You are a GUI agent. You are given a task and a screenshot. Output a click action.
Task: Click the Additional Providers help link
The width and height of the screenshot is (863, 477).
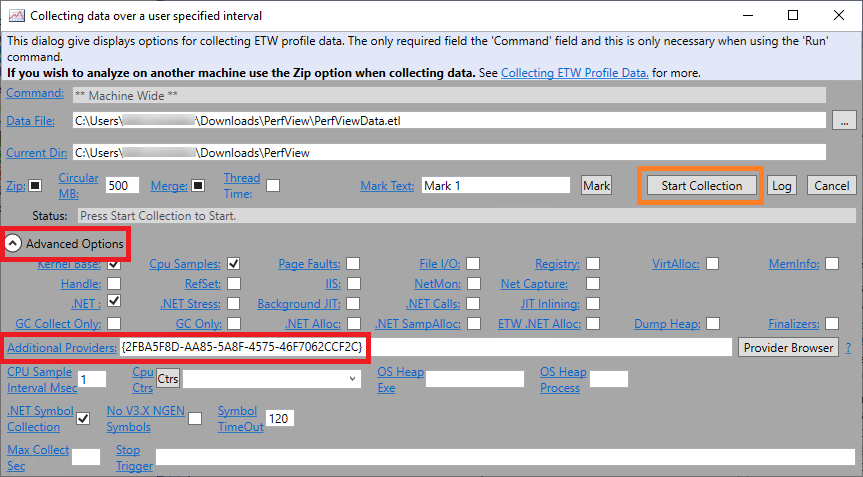point(61,347)
